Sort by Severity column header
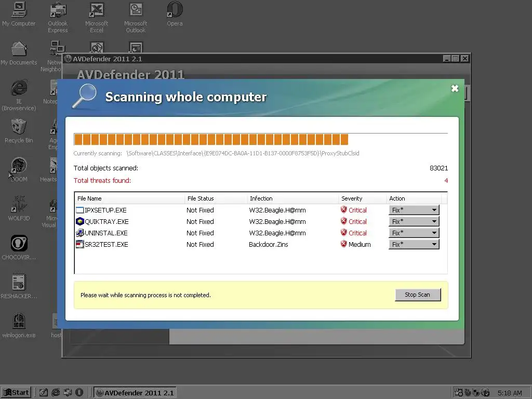The height and width of the screenshot is (399, 532). (362, 198)
